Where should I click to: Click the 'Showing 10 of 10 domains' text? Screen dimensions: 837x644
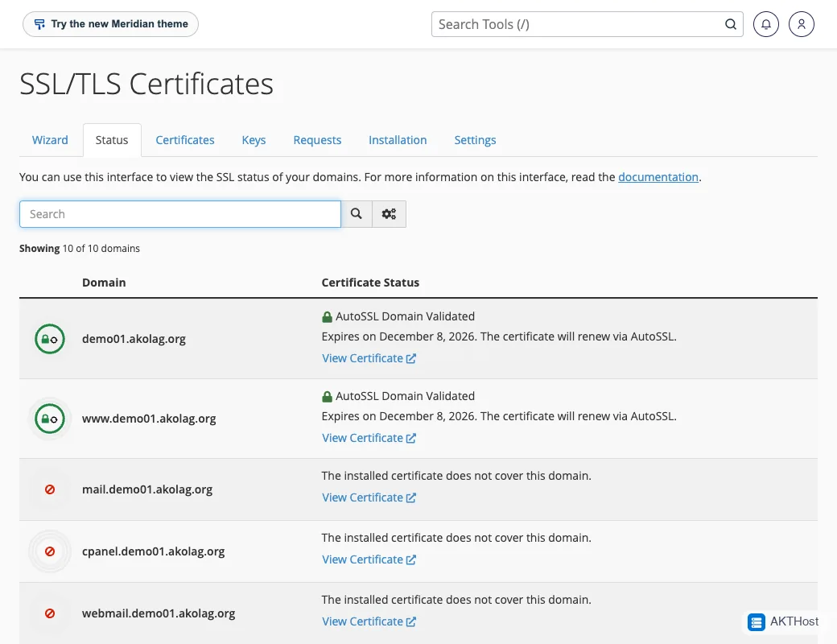(80, 248)
